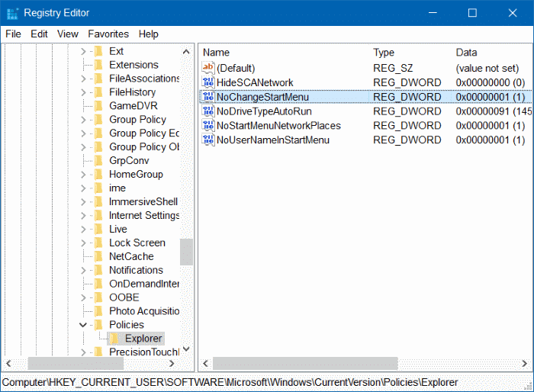This screenshot has height=392, width=534.
Task: Click tree pane scroll up arrow
Action: click(186, 52)
